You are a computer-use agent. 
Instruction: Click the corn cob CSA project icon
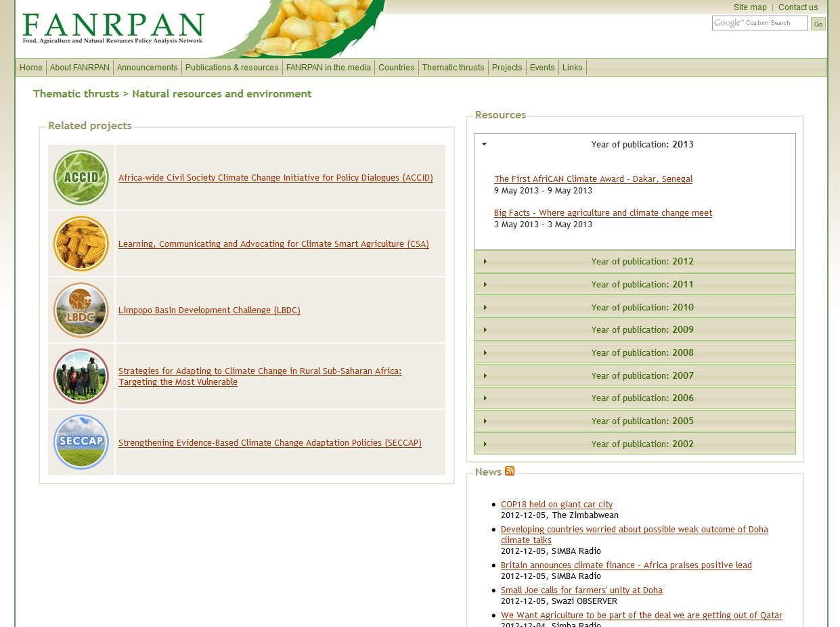[x=81, y=244]
